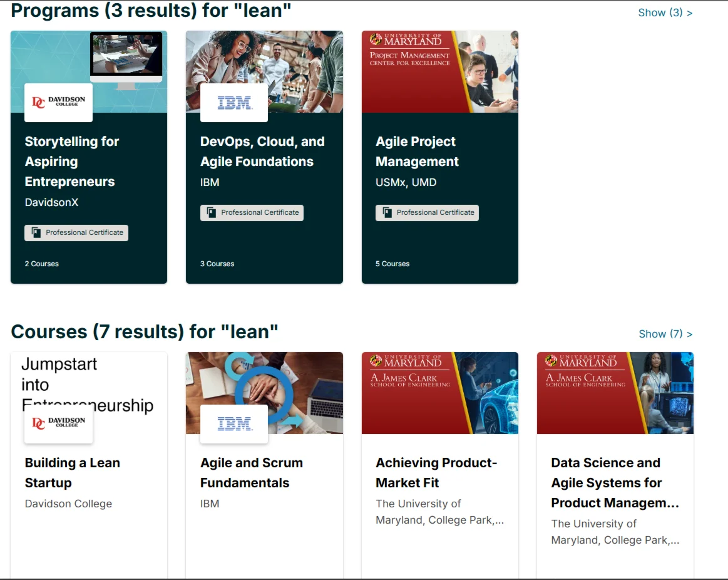Open Agile and Scrum Fundamentals course title
Image resolution: width=728 pixels, height=580 pixels.
click(251, 473)
